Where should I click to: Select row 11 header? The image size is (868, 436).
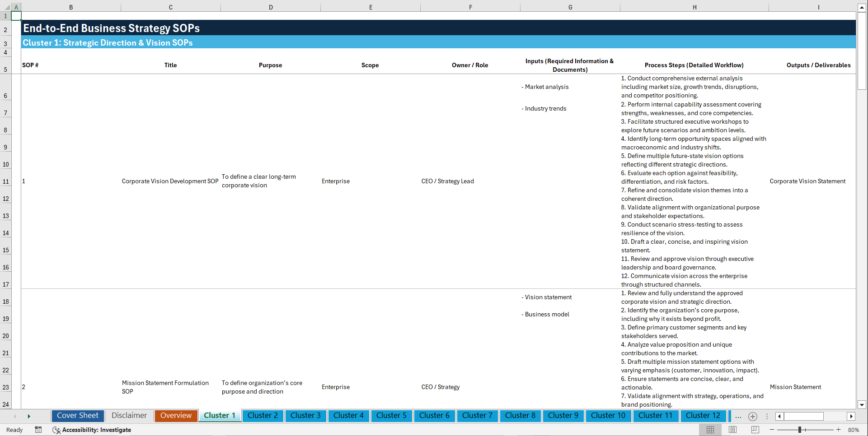coord(6,181)
